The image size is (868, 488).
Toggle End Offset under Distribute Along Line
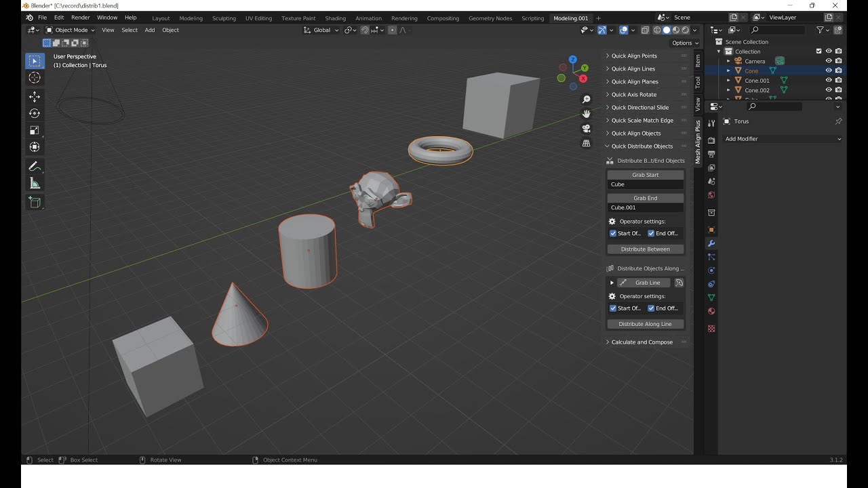[x=651, y=308]
